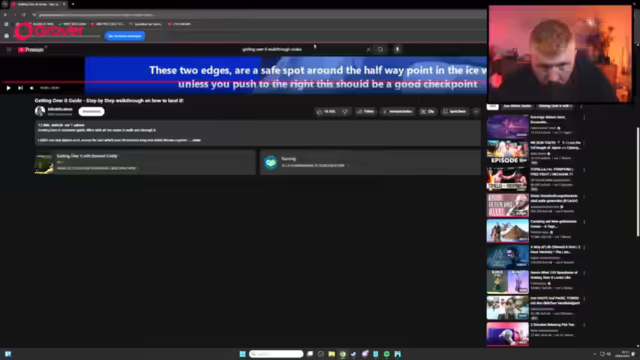
Task: Show hidden system tray icons chevron
Action: click(594, 354)
